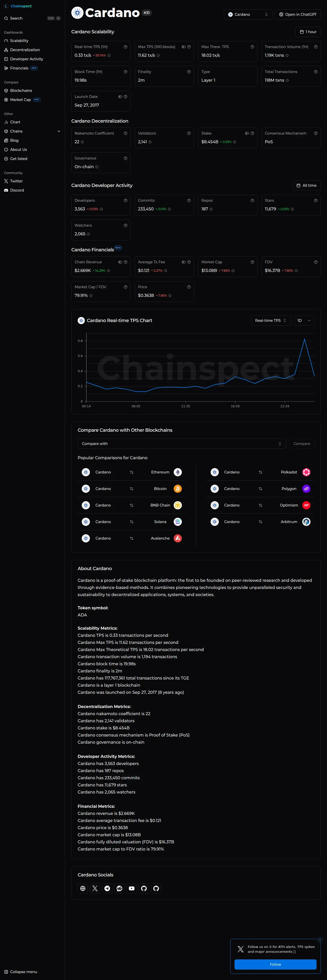Toggle the switch on Max TPS card
327x980 pixels.
click(183, 47)
